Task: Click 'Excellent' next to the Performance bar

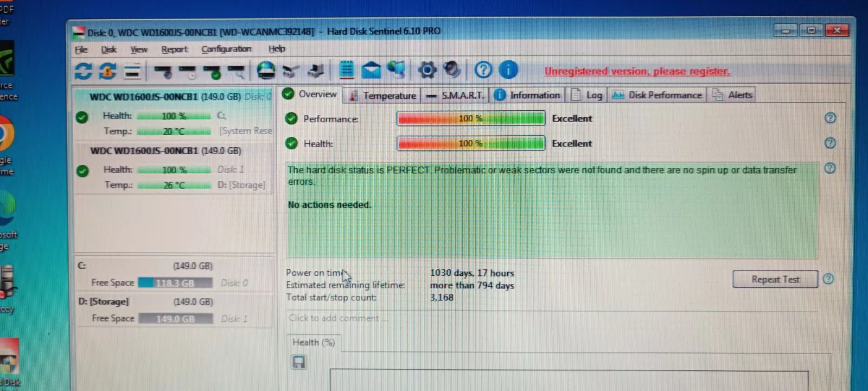Action: tap(572, 118)
